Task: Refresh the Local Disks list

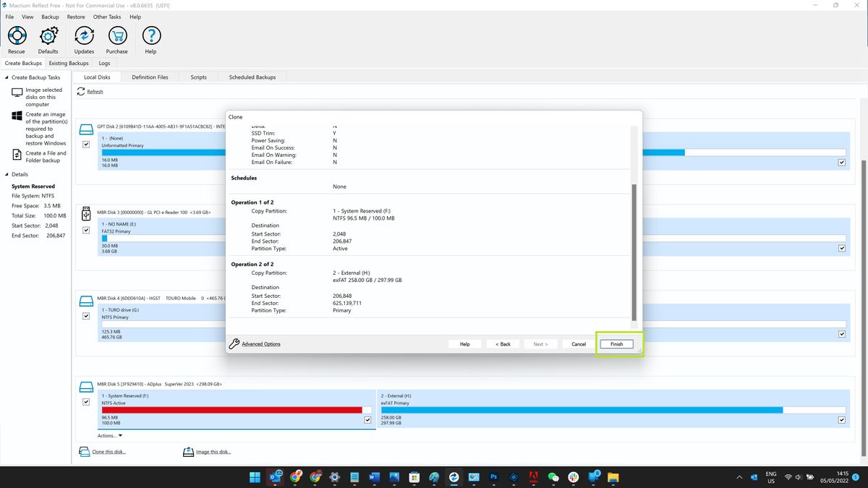Action: point(95,91)
